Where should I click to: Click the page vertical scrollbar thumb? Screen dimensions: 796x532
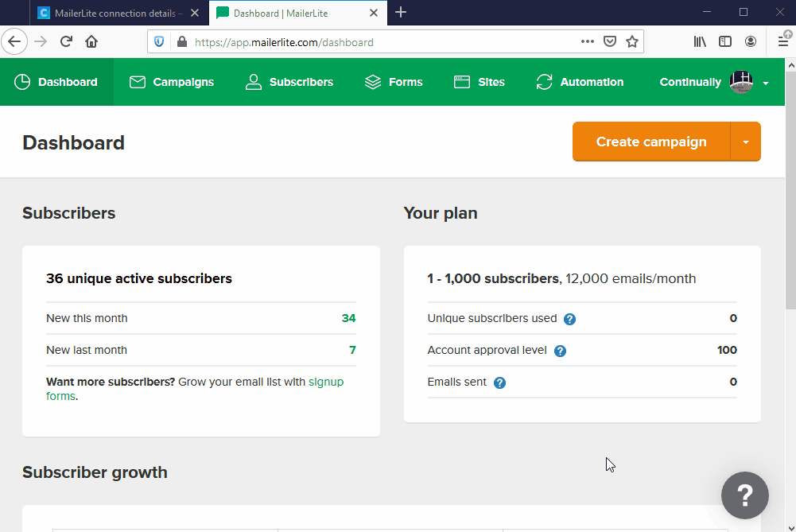point(791,190)
